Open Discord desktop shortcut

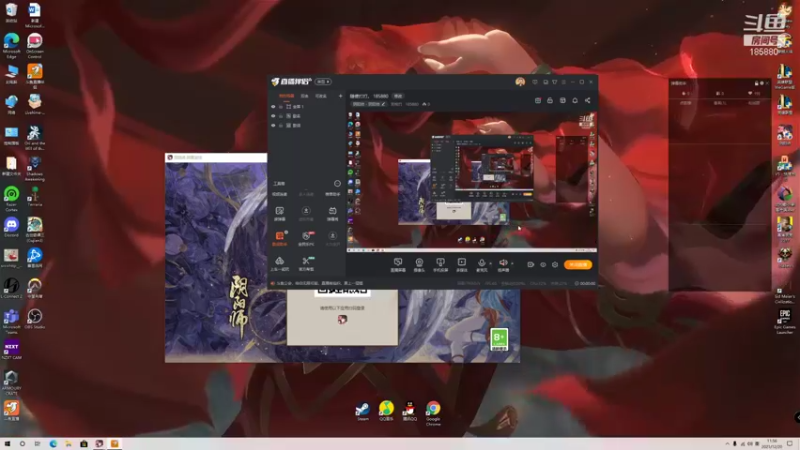[x=11, y=227]
